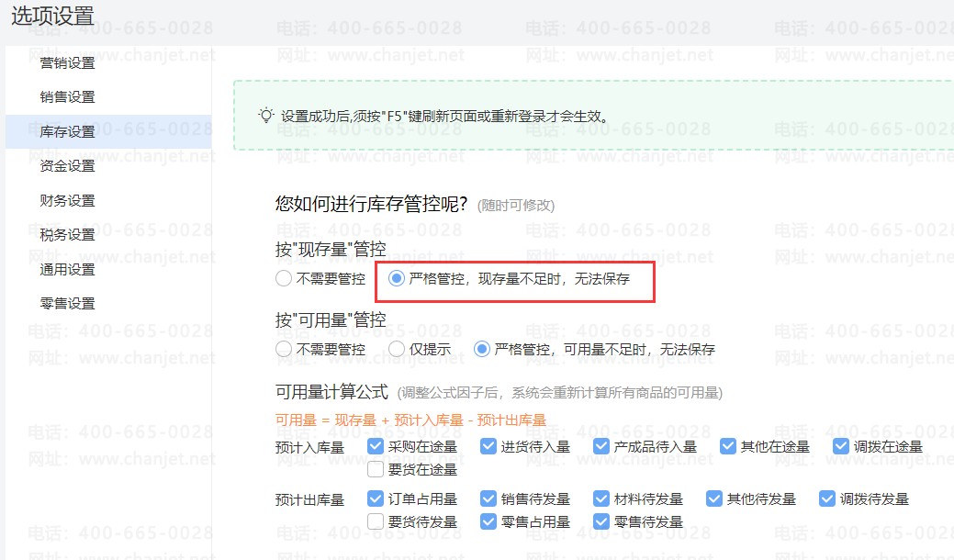This screenshot has width=954, height=560.
Task: Click the lightbulb tip icon
Action: tap(266, 115)
